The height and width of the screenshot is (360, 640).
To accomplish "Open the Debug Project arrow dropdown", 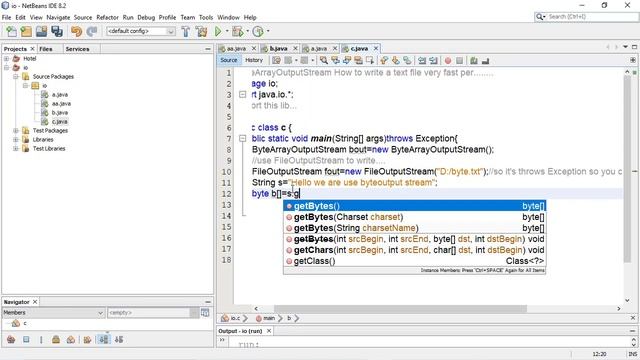I will [247, 31].
